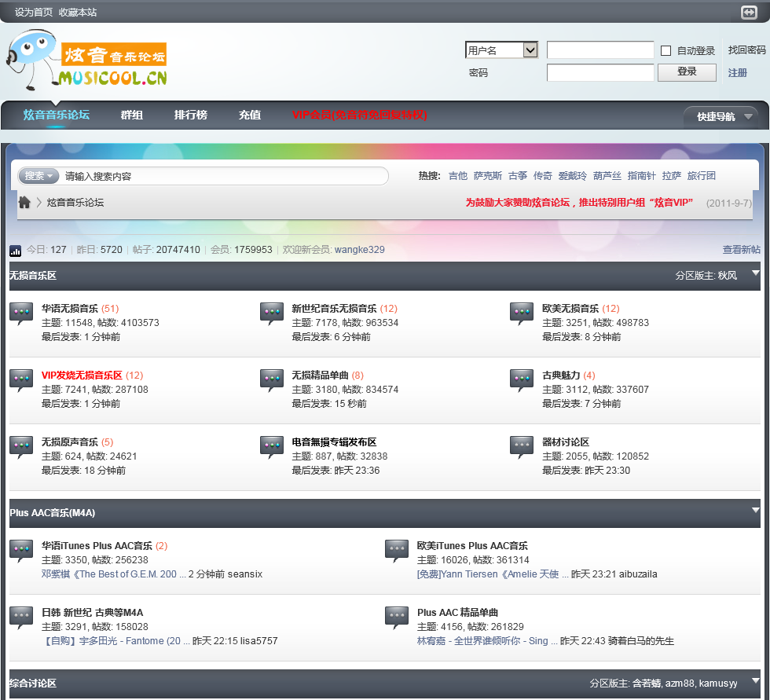Click hot search term 旅行团
The height and width of the screenshot is (700, 770).
[701, 176]
